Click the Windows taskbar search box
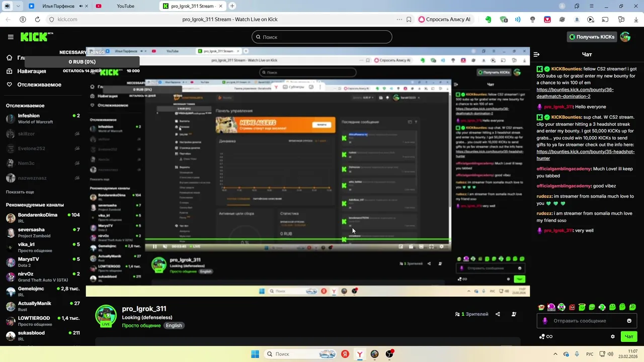The width and height of the screenshot is (644, 362). coord(300,354)
